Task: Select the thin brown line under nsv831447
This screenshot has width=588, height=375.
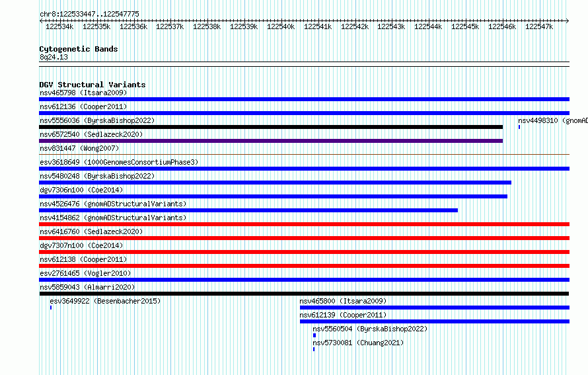Action: pyautogui.click(x=304, y=154)
